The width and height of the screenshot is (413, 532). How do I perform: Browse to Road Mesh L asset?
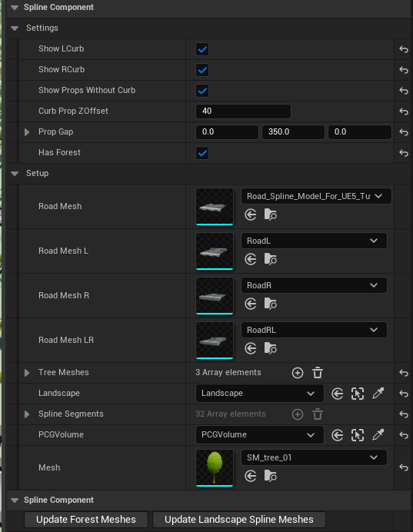coord(271,259)
